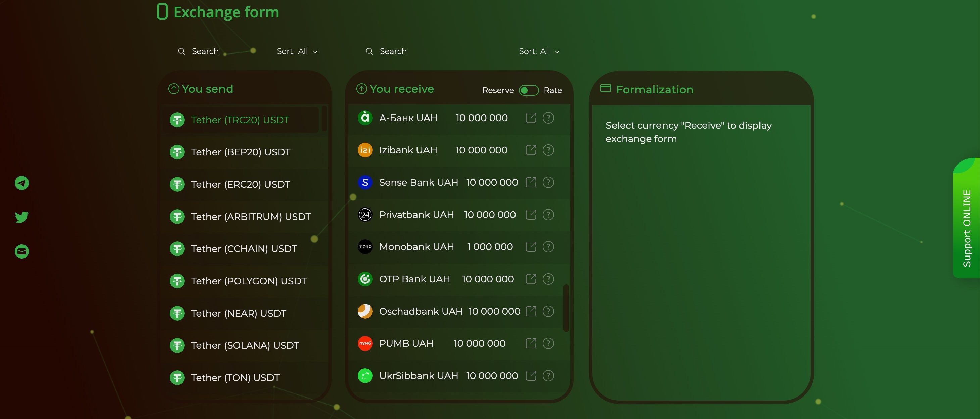Click help icon for Oschadbank UAH

coord(548,311)
